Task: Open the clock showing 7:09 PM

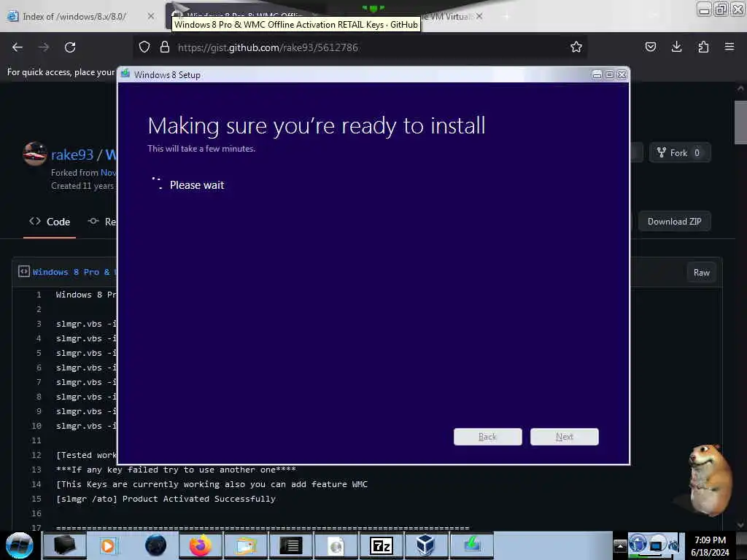Action: [x=710, y=546]
